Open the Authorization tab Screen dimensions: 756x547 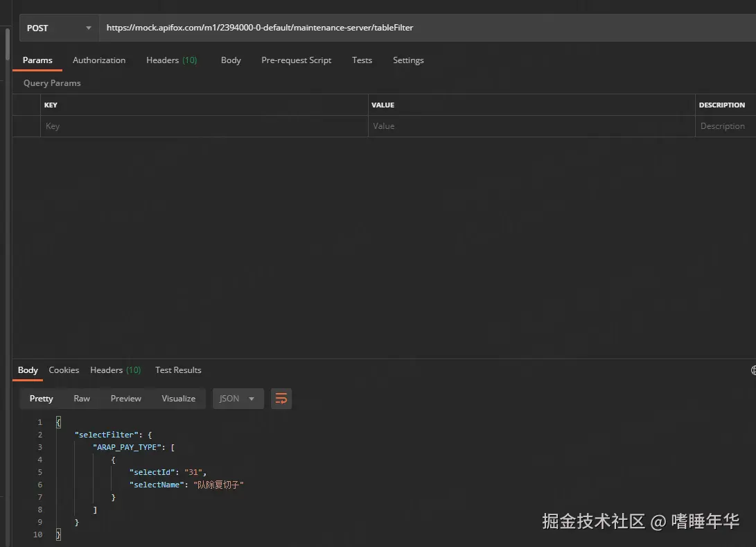pos(99,60)
